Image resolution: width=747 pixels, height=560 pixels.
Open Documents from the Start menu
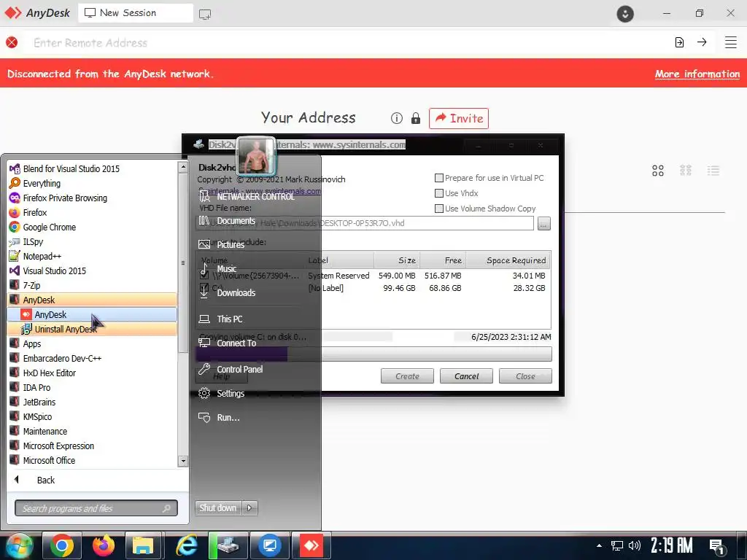[x=236, y=221]
